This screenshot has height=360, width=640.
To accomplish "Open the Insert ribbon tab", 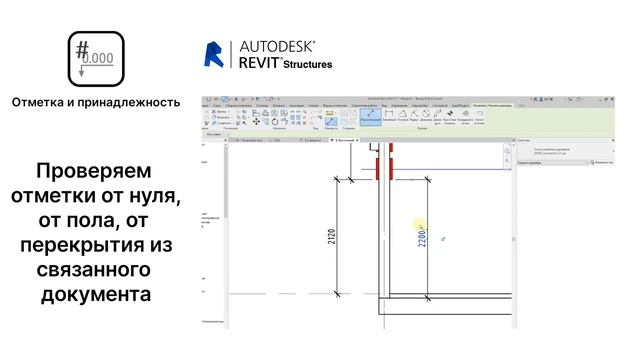I will (x=279, y=106).
